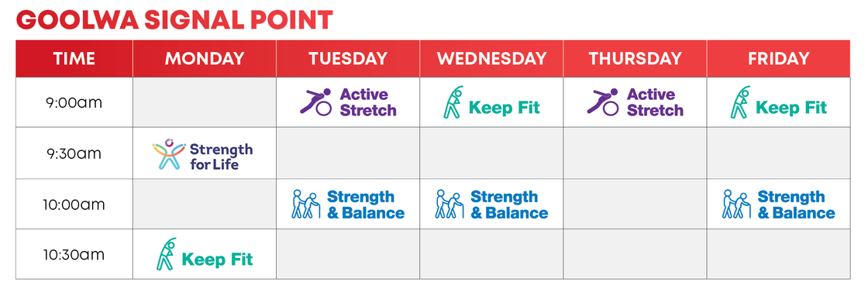868x289 pixels.
Task: Open the Friday Strength & Balance text
Action: pyautogui.click(x=796, y=205)
